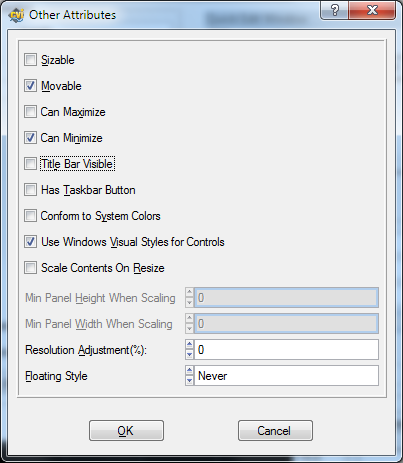Image resolution: width=403 pixels, height=463 pixels.
Task: Click up arrow of Floating Style selector
Action: point(190,371)
